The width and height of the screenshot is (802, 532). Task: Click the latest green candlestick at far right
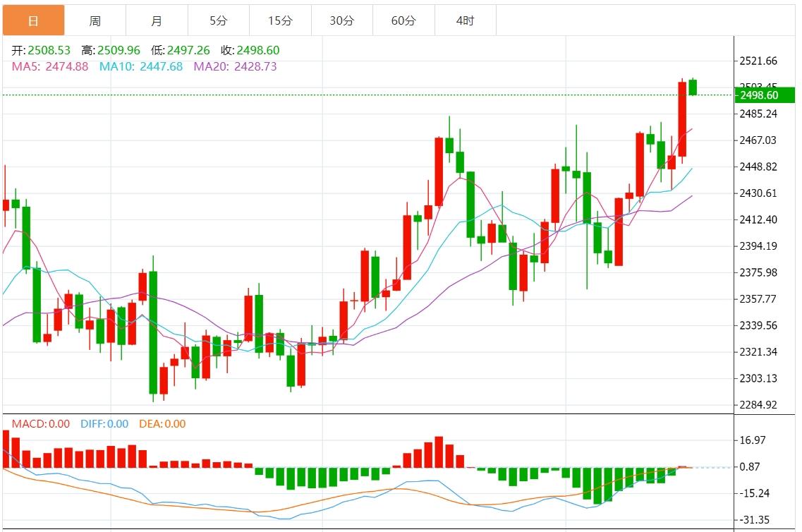(x=693, y=87)
